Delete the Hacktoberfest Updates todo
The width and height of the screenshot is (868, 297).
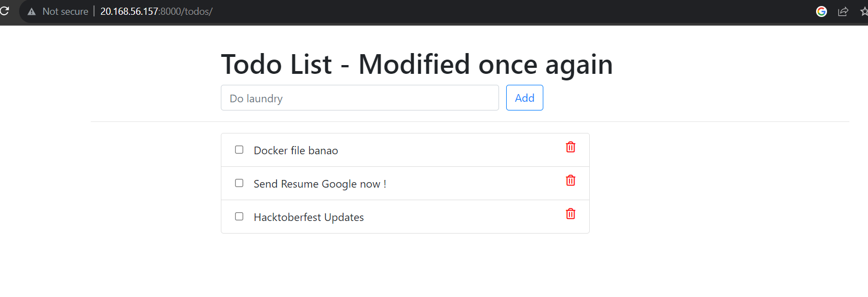pos(571,214)
